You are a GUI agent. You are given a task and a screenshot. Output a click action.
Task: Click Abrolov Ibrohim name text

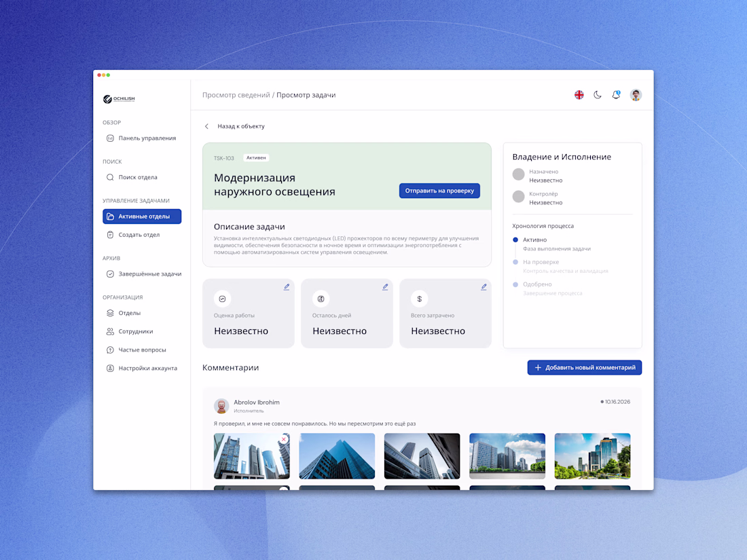tap(256, 402)
